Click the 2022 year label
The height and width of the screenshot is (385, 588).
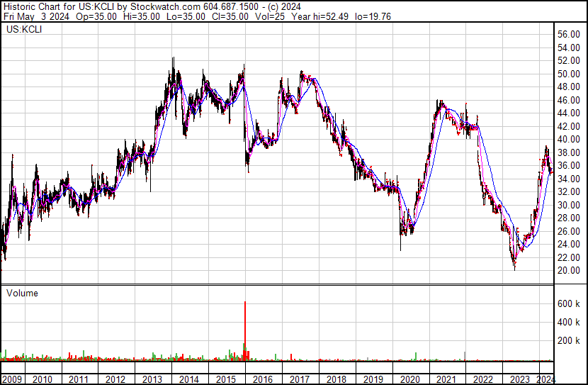[x=483, y=379]
